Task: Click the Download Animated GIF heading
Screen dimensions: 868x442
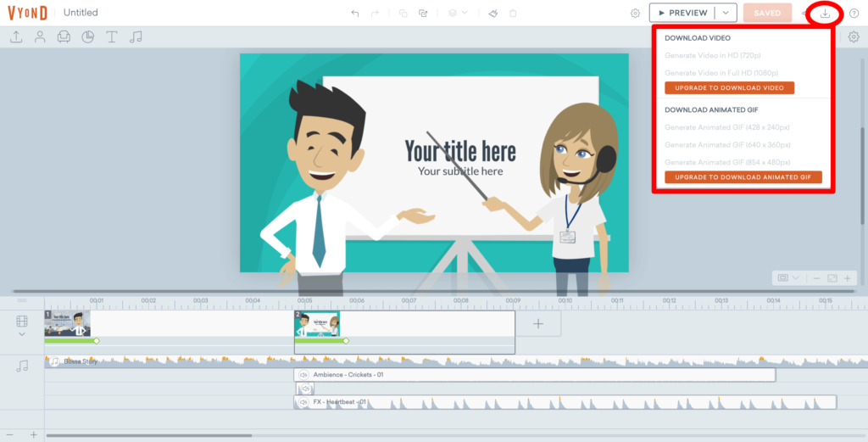Action: coord(711,109)
